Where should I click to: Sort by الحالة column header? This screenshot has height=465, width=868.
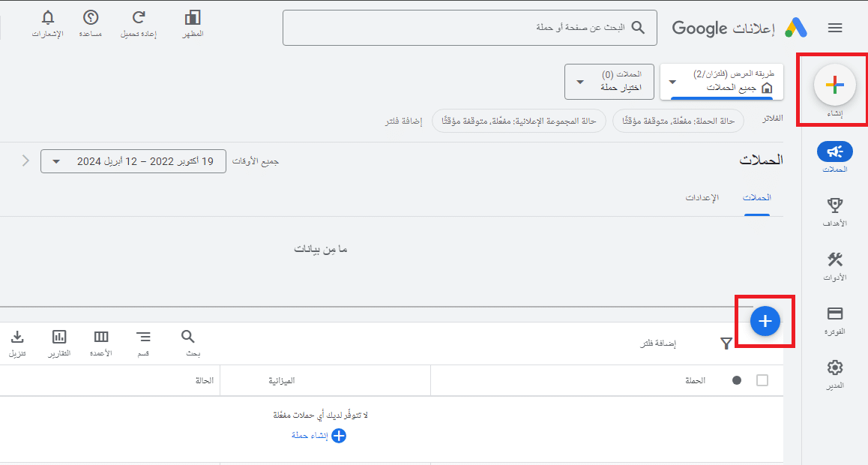click(204, 380)
